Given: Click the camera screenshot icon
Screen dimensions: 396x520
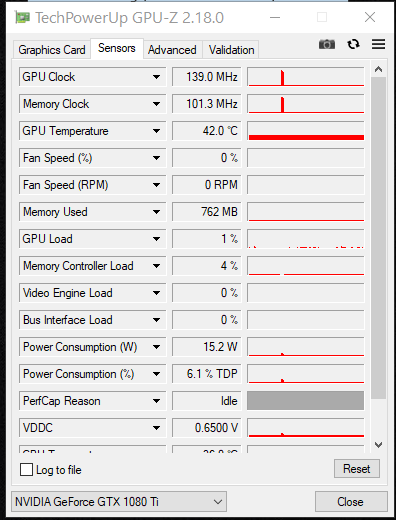Looking at the screenshot, I should click(x=327, y=44).
